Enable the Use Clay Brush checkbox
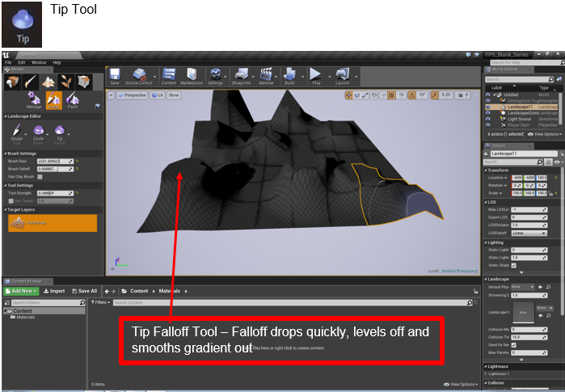 coord(40,177)
